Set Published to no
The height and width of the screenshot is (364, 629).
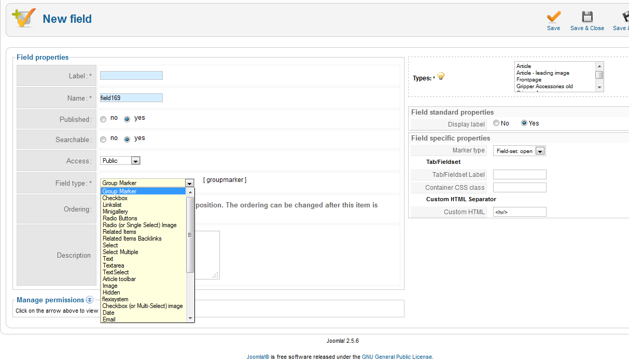103,119
